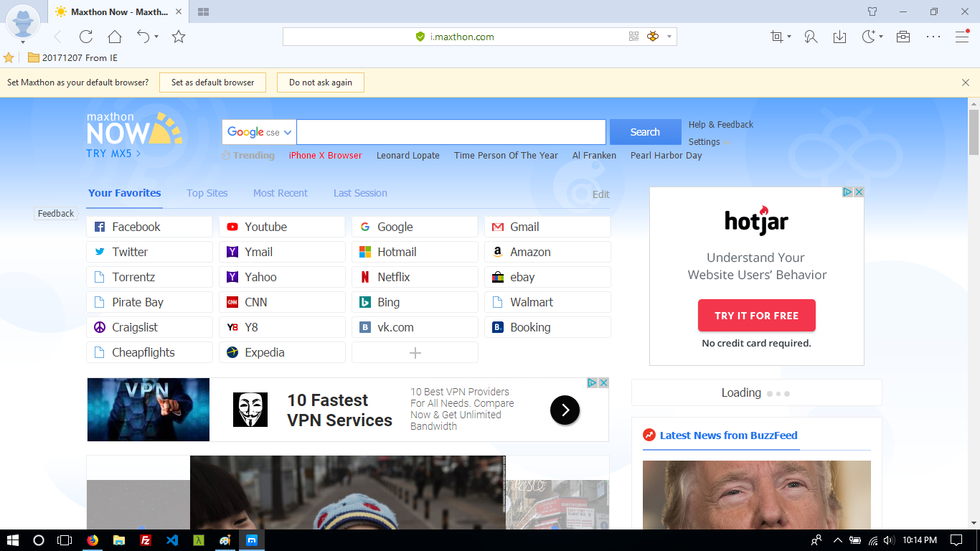The image size is (980, 551).
Task: Open the resource sniffer icon
Action: click(x=811, y=37)
